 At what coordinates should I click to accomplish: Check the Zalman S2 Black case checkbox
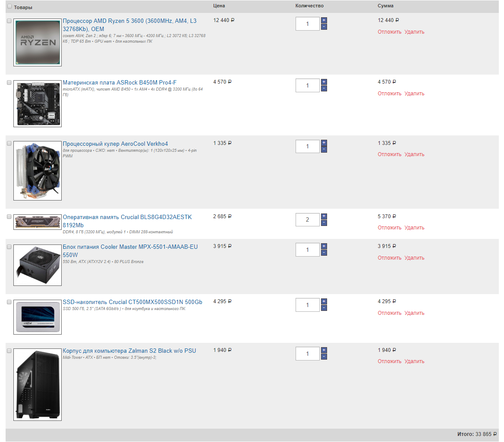point(9,351)
